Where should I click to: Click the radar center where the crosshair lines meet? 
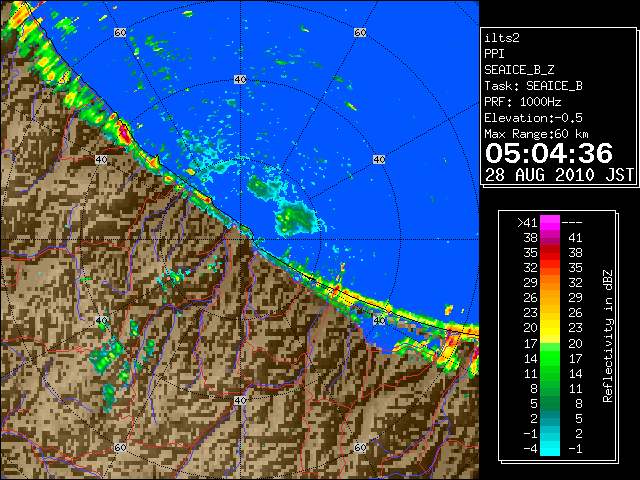pyautogui.click(x=240, y=240)
